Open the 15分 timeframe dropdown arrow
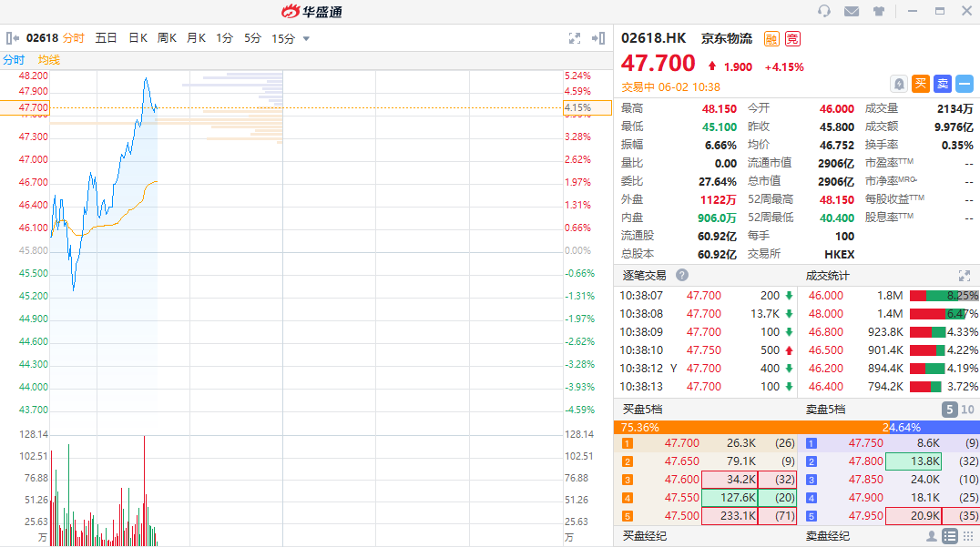The image size is (980, 547). point(306,38)
